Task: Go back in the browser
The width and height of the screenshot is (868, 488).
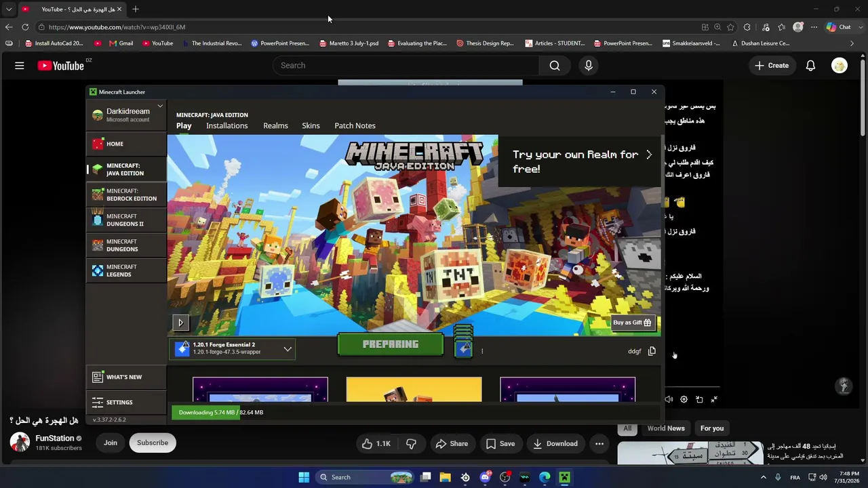Action: click(x=8, y=27)
